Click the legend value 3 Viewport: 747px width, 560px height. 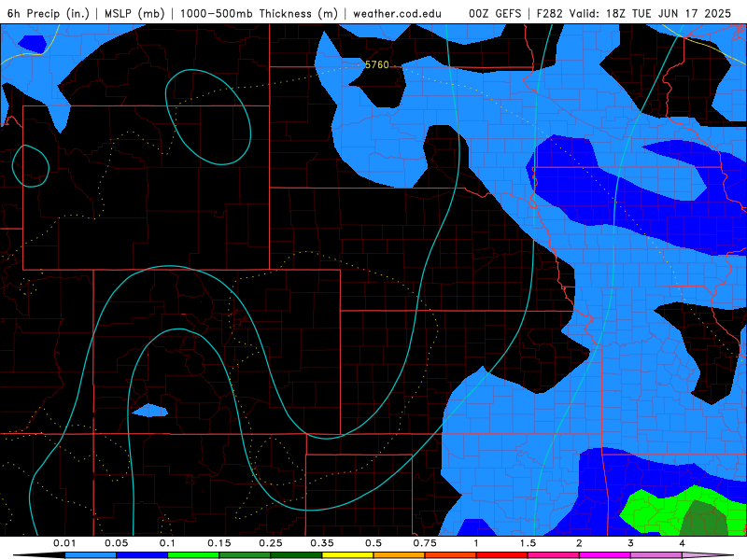631,543
